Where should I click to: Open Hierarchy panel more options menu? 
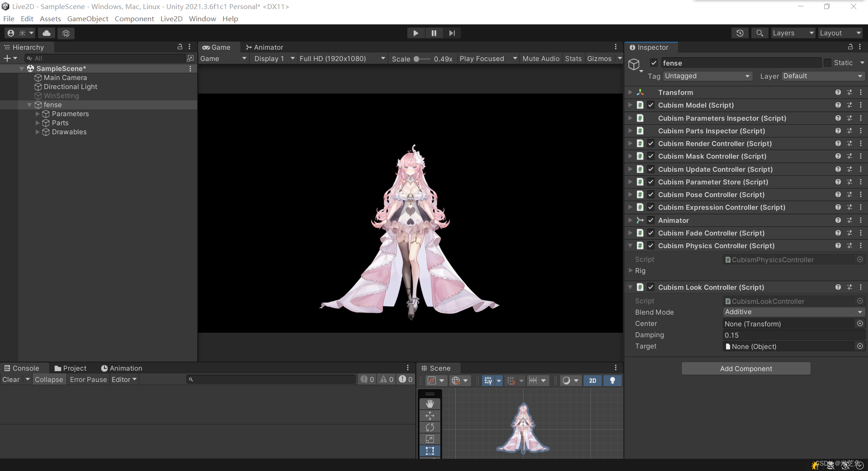coord(189,47)
